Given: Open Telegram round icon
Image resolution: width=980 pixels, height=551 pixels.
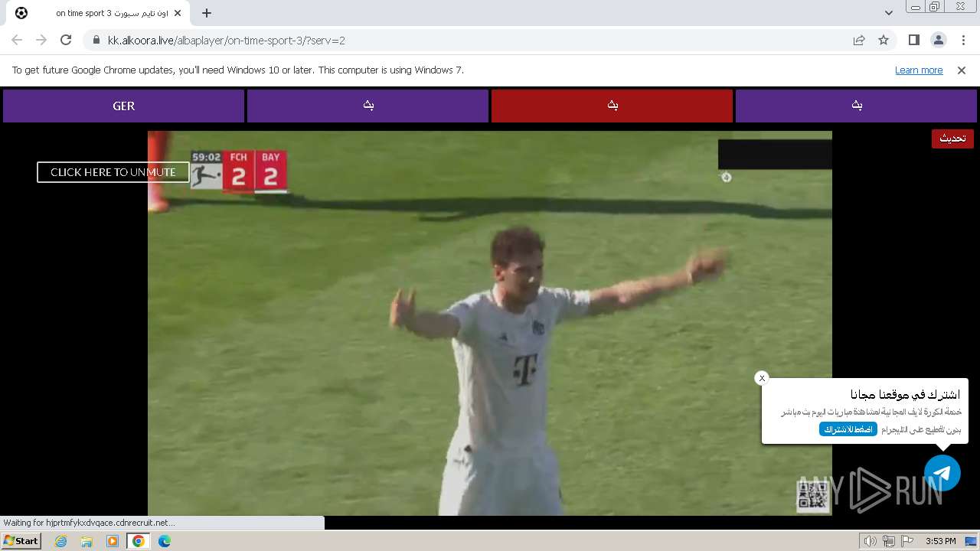Looking at the screenshot, I should 942,473.
